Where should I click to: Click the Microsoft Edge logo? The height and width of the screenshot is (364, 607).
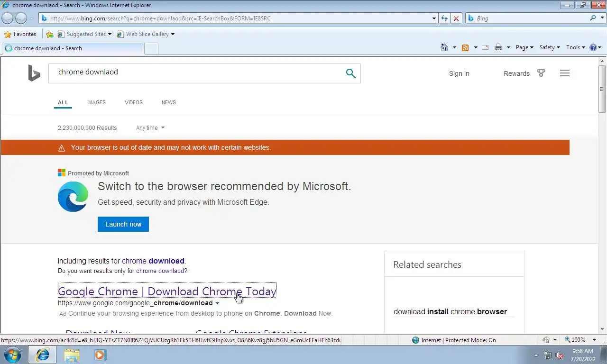pyautogui.click(x=73, y=197)
